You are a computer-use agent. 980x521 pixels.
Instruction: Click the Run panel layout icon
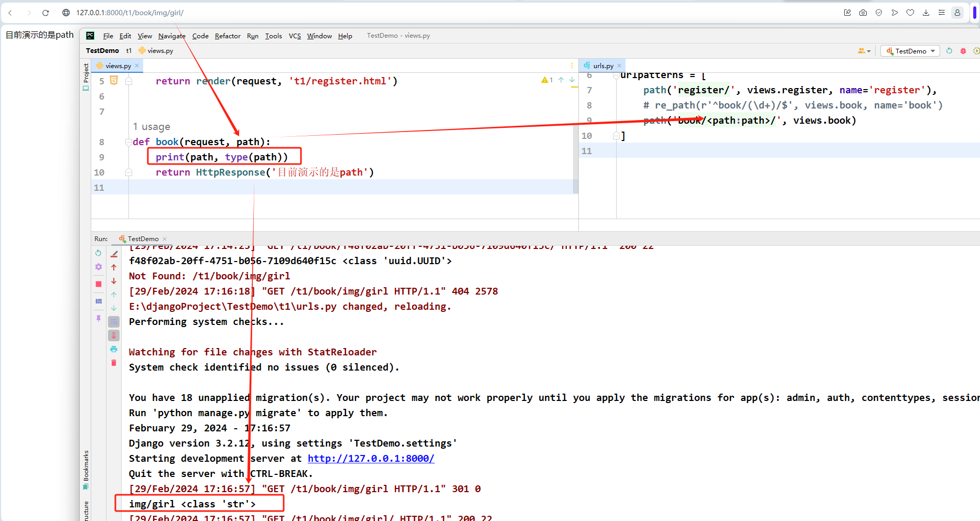[x=98, y=301]
